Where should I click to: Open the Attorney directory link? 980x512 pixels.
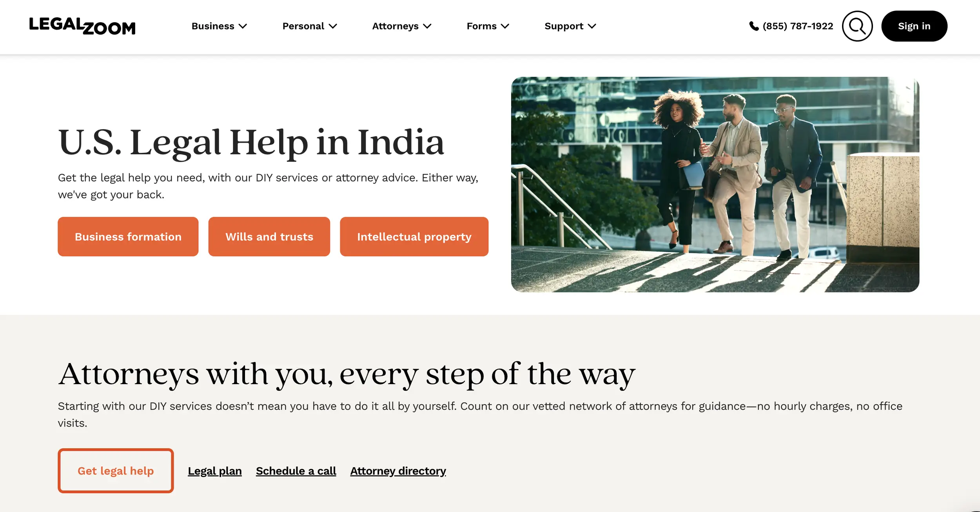click(398, 471)
